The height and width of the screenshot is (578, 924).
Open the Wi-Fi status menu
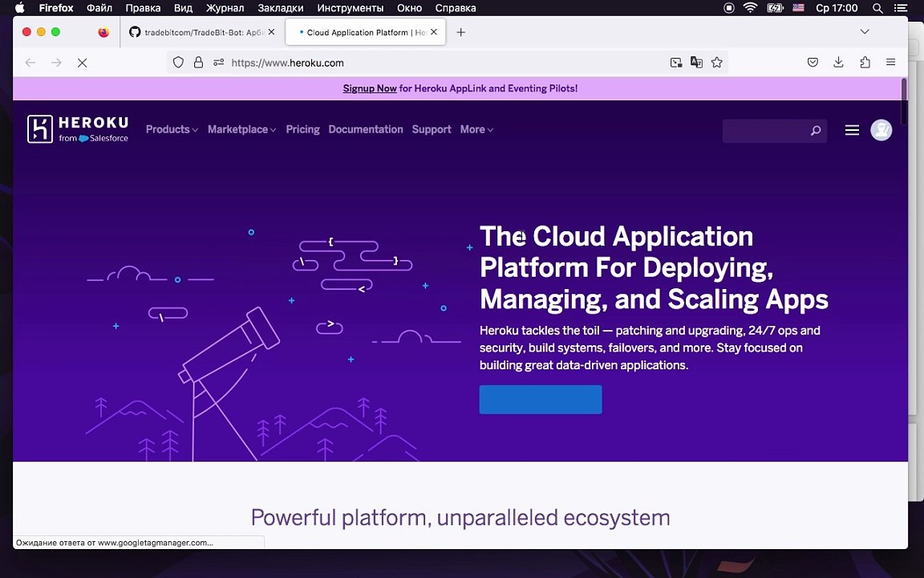750,8
